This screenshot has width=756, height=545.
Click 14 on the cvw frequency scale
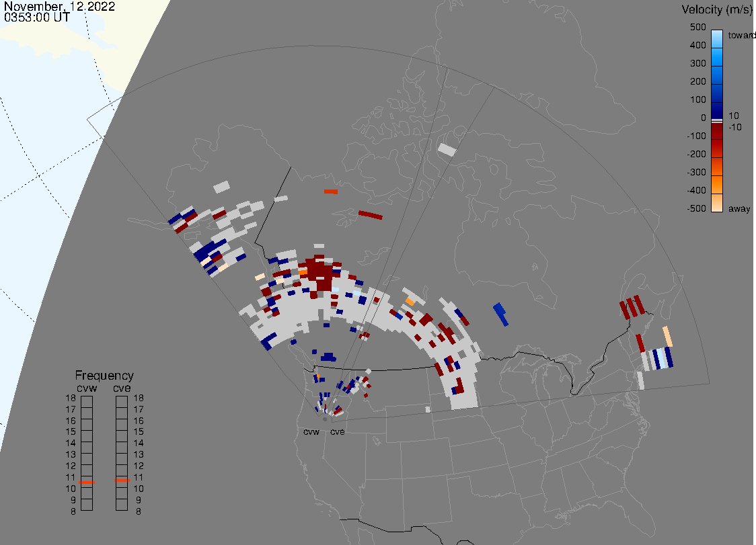(x=71, y=444)
